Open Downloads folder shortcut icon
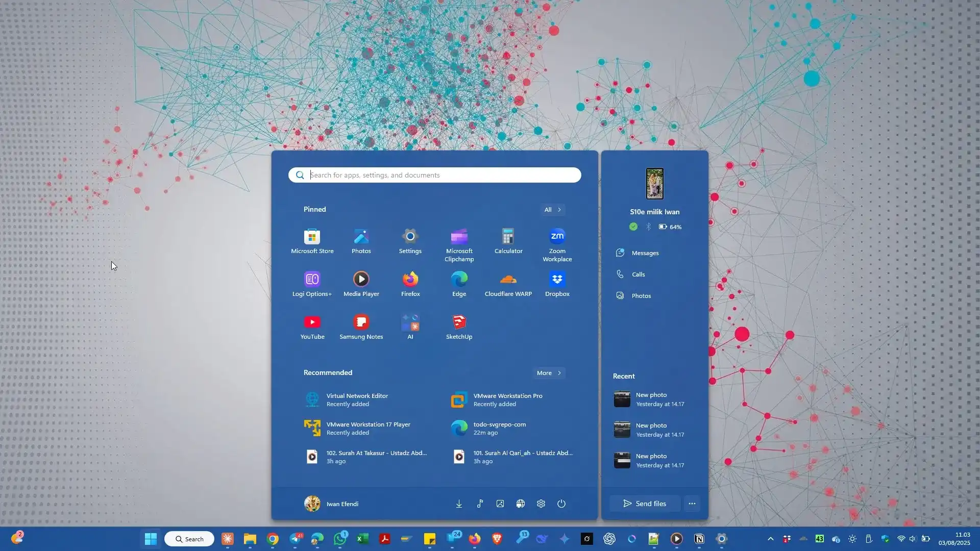Viewport: 980px width, 551px height. click(x=459, y=504)
